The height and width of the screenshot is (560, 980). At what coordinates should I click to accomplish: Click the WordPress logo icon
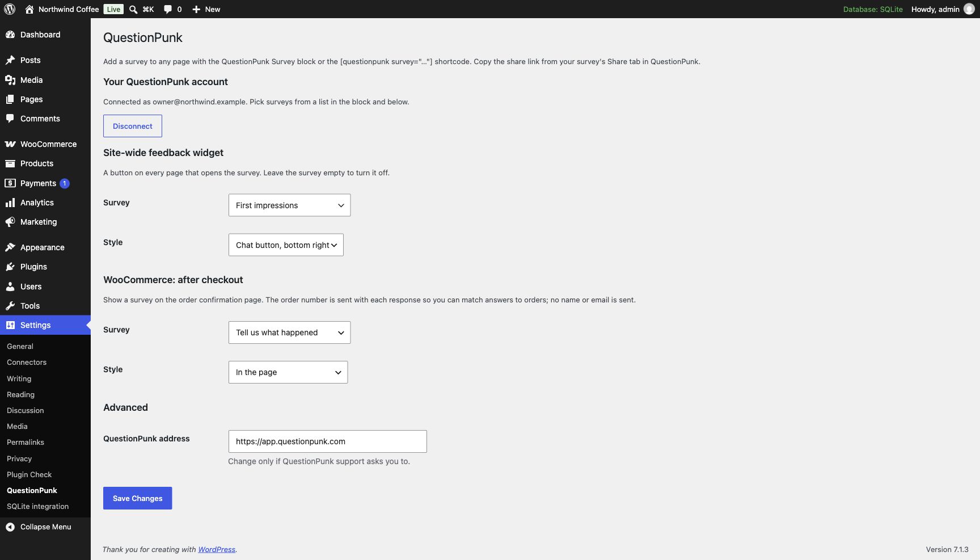10,9
